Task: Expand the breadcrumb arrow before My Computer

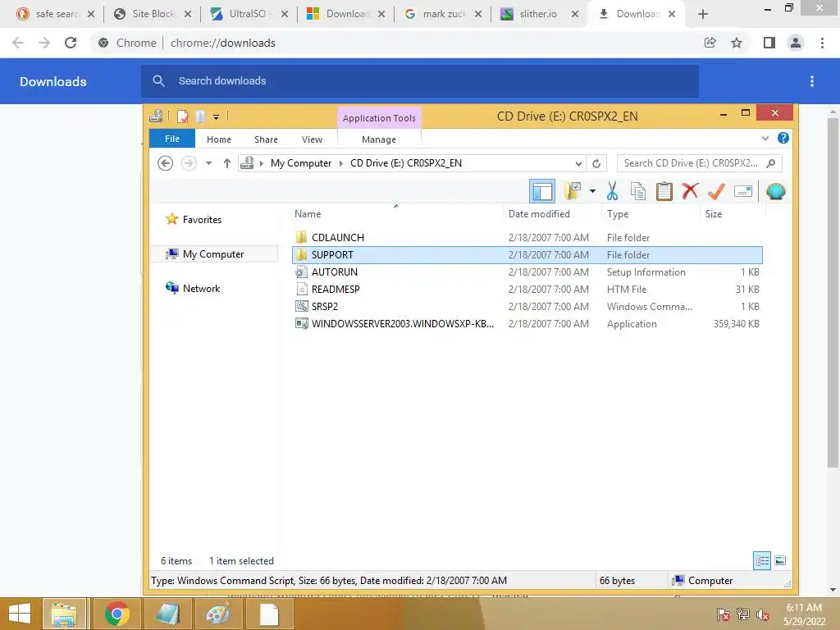Action: [x=262, y=163]
